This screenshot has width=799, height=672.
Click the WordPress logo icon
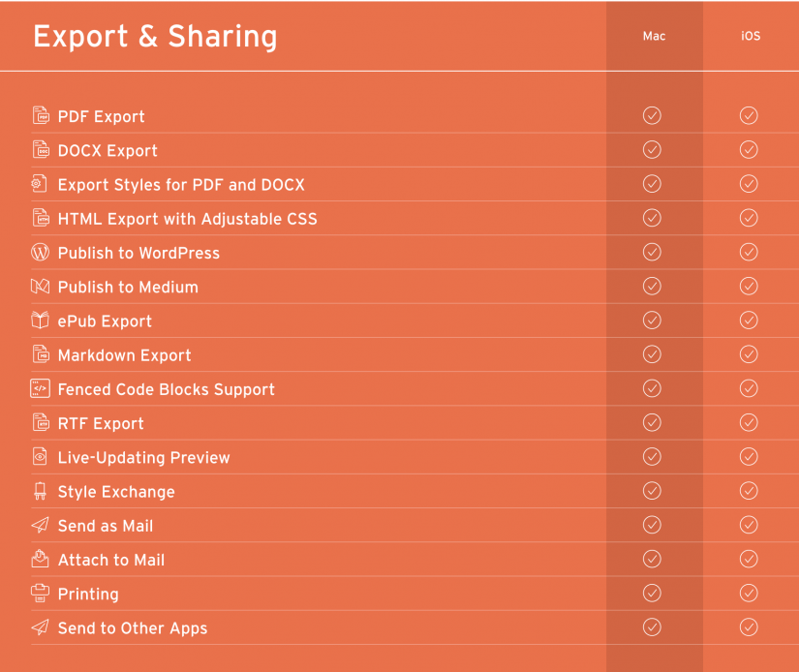[41, 252]
